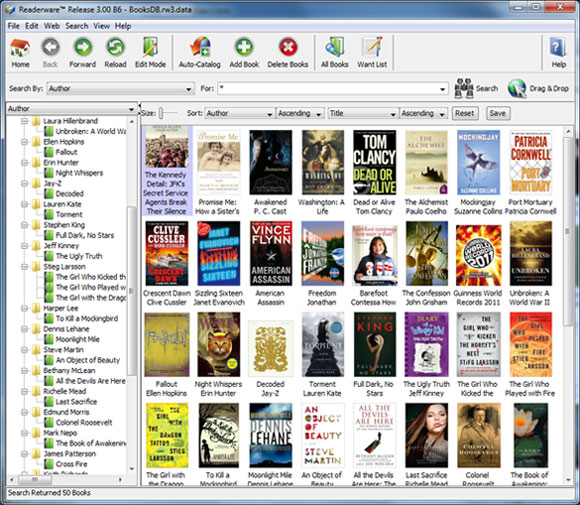580x505 pixels.
Task: Click the Add Book icon
Action: click(244, 47)
